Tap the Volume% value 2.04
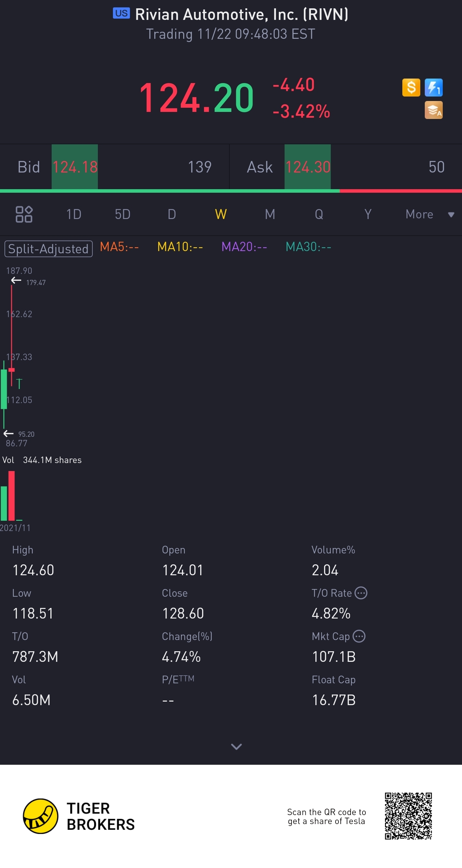462x868 pixels. pyautogui.click(x=325, y=570)
